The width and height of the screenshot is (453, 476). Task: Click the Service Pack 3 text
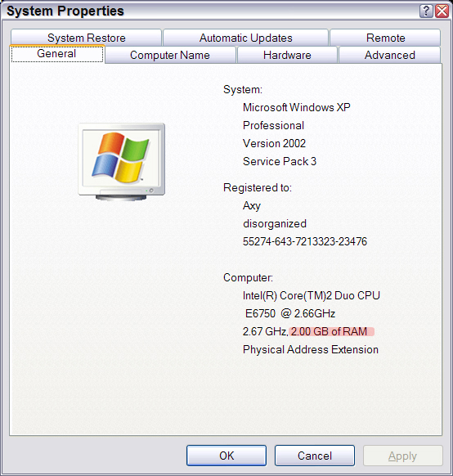pos(280,161)
